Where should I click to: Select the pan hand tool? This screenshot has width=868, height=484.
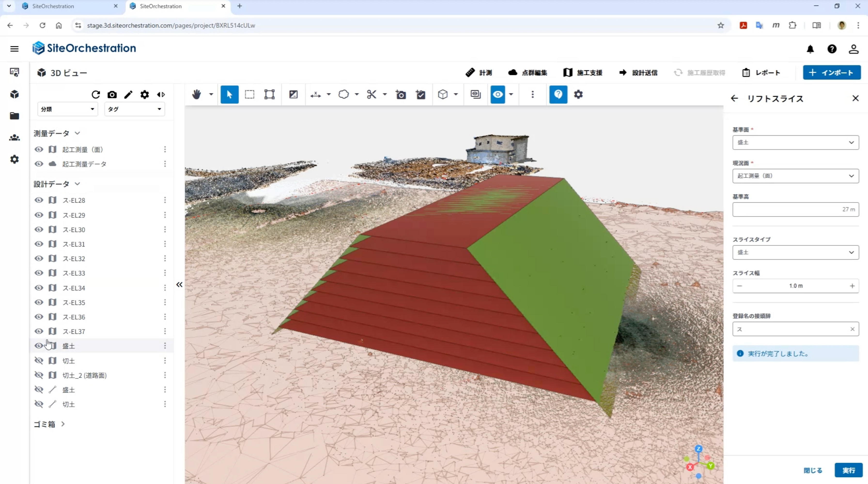point(196,95)
